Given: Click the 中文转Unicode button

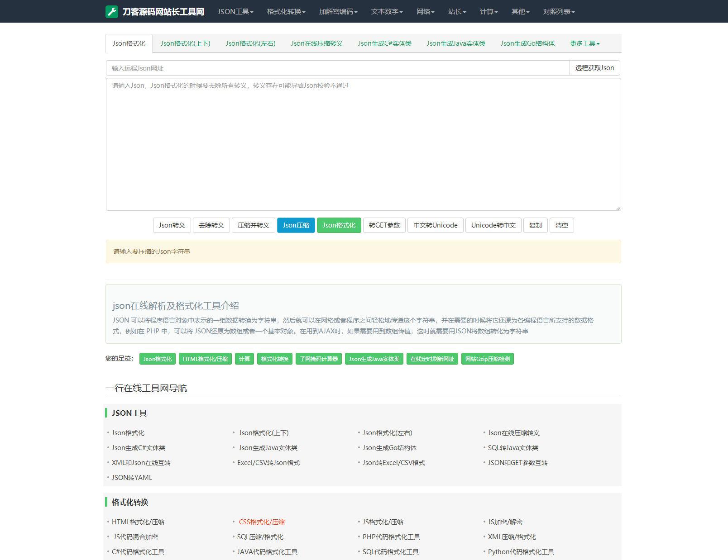Looking at the screenshot, I should [x=436, y=225].
